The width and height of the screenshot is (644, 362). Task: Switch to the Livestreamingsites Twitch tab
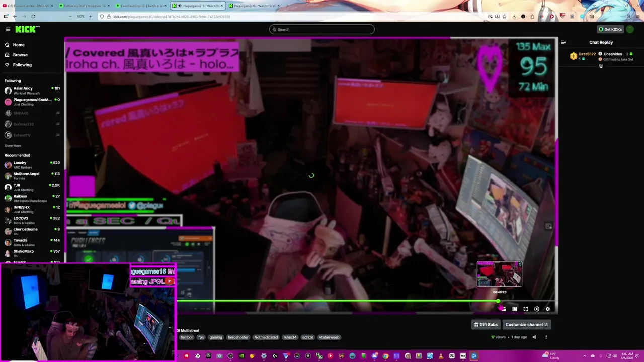click(140, 6)
